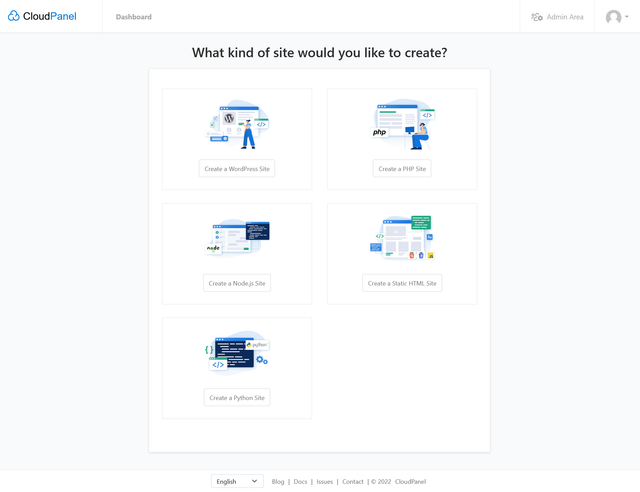This screenshot has height=492, width=640.
Task: Expand the user profile dropdown arrow
Action: [627, 17]
